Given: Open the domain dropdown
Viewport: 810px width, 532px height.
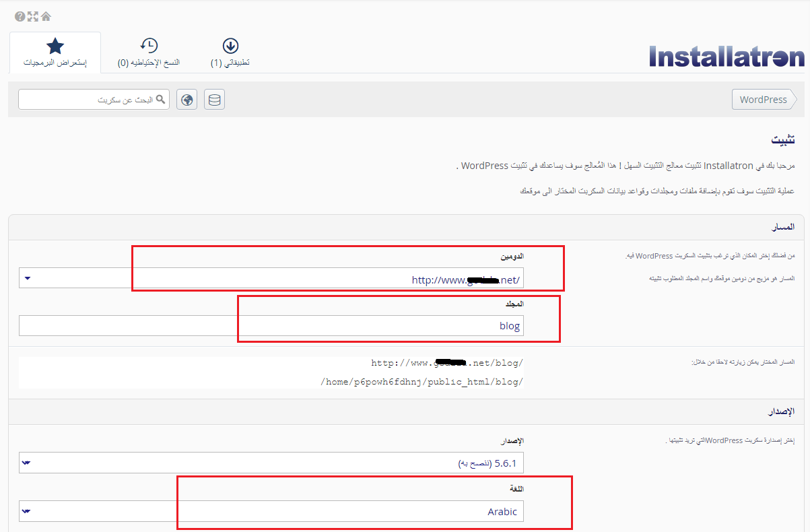Looking at the screenshot, I should (271, 278).
